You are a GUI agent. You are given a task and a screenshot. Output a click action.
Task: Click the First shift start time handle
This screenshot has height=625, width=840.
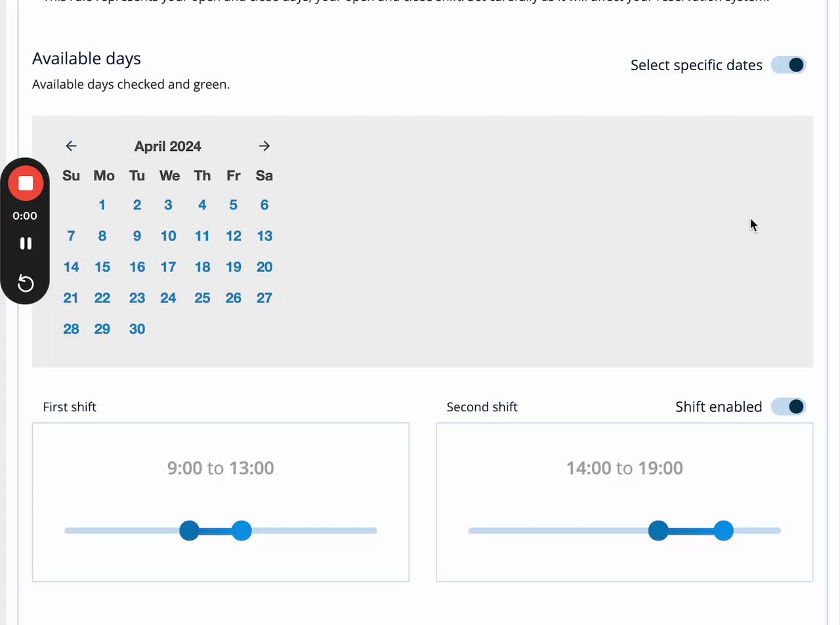190,531
